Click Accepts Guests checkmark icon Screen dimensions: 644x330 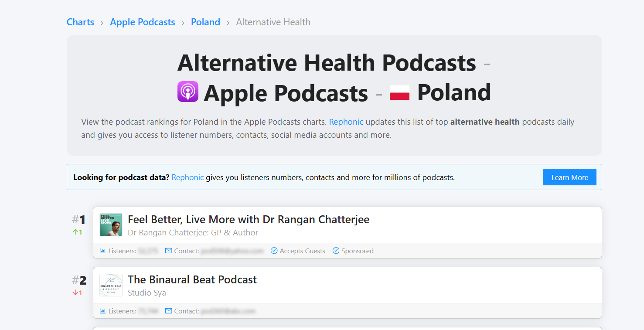point(274,251)
